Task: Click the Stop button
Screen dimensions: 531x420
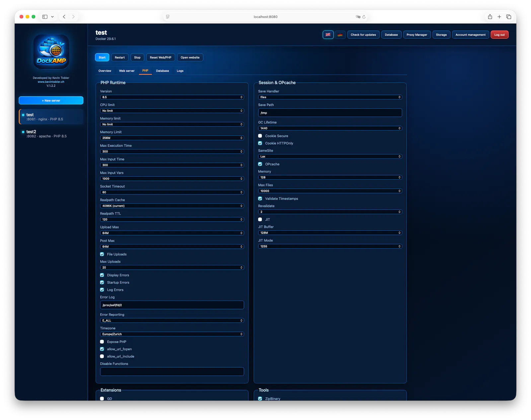Action: click(x=137, y=57)
